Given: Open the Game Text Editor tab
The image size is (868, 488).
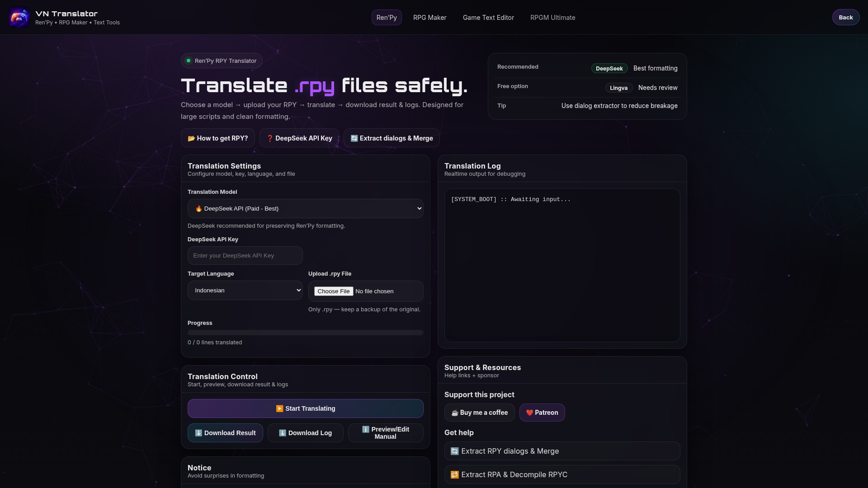Looking at the screenshot, I should (x=488, y=18).
